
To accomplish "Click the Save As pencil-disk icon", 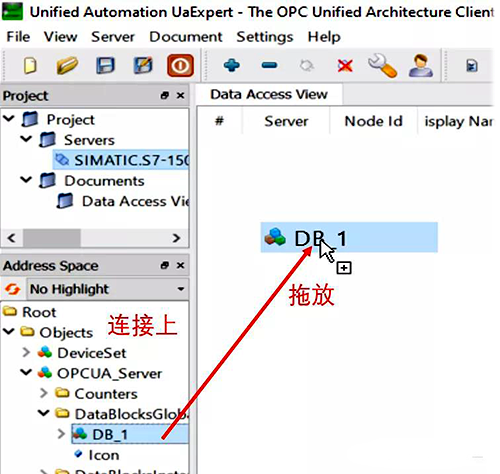I will click(x=143, y=65).
